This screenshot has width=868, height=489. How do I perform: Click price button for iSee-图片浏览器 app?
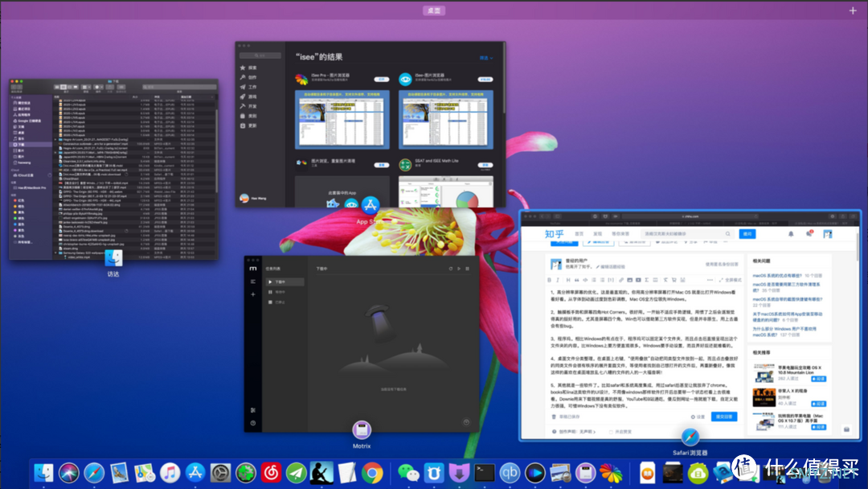click(x=485, y=79)
